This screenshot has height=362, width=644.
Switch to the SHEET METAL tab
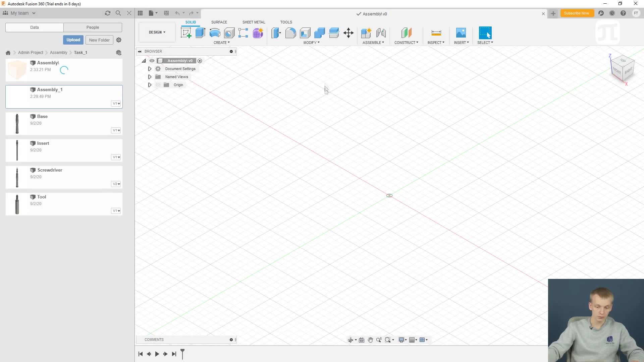tap(254, 22)
